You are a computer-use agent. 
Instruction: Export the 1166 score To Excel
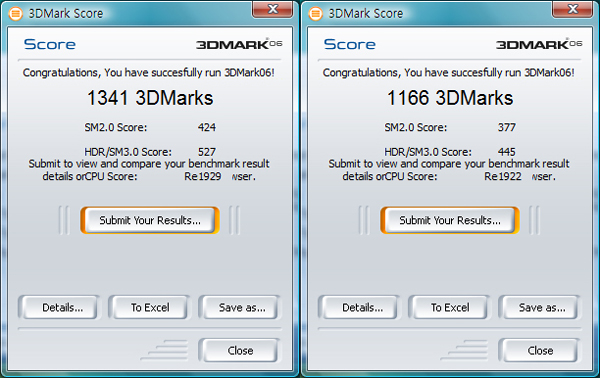(x=450, y=307)
